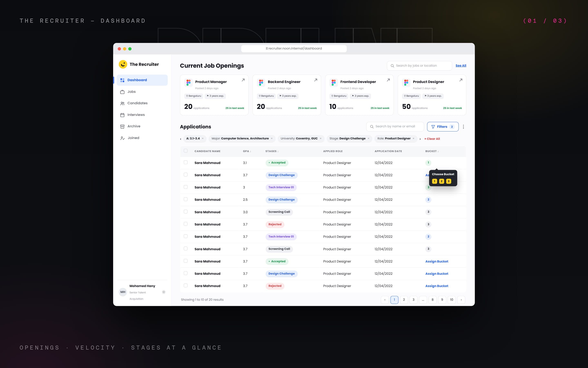Open Frontend Developer card arrow icon

click(388, 80)
